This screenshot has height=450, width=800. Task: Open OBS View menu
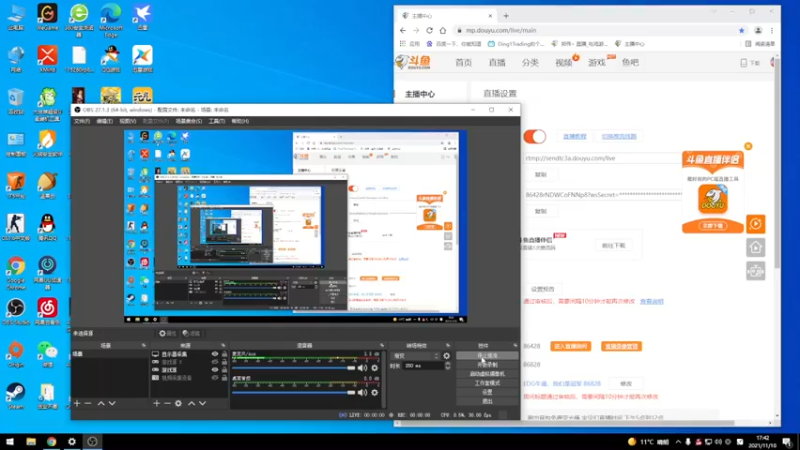(x=128, y=121)
